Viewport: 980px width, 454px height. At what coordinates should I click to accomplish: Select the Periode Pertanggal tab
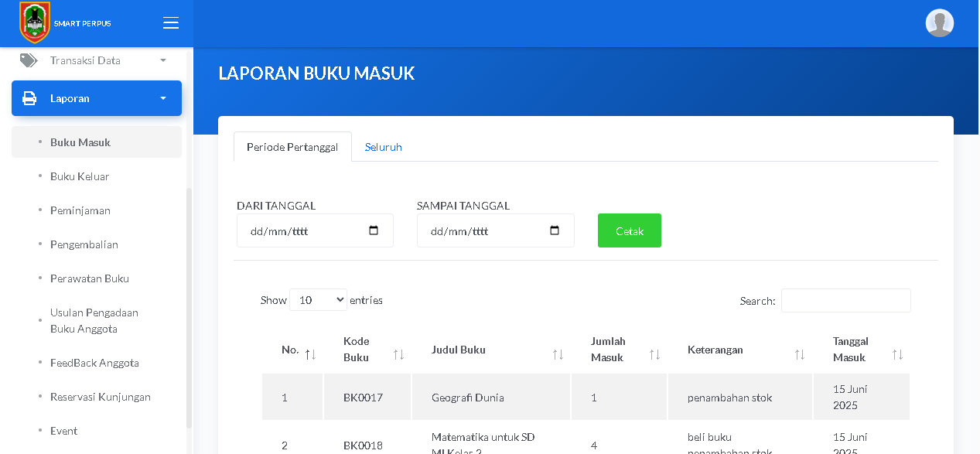point(292,147)
